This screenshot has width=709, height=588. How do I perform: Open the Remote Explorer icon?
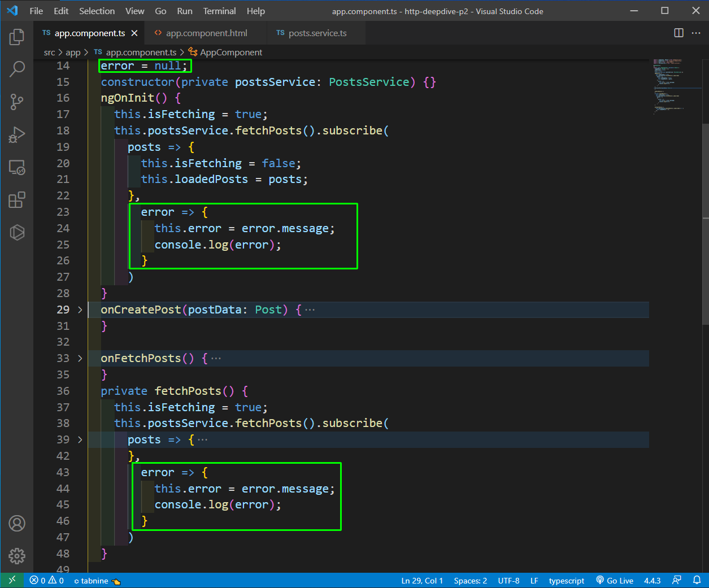point(17,167)
